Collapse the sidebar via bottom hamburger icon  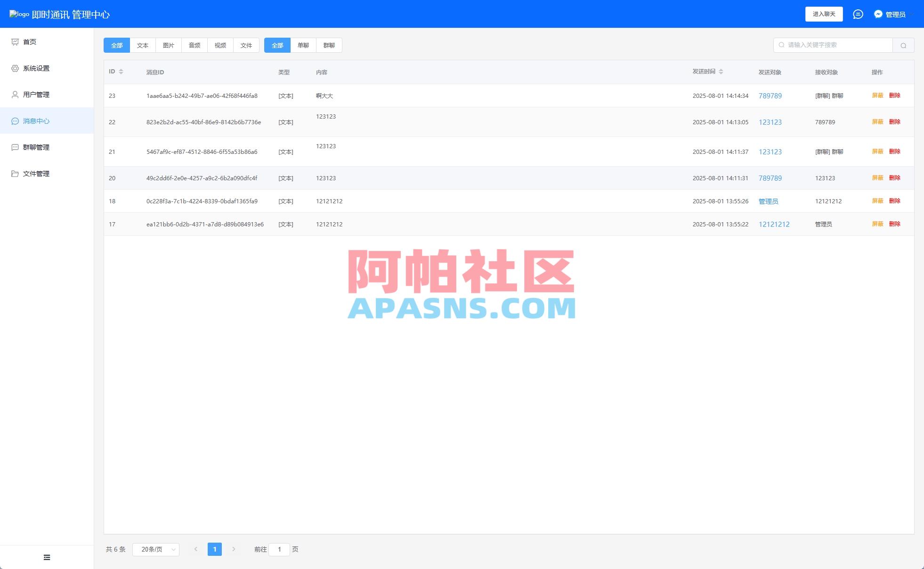tap(47, 557)
